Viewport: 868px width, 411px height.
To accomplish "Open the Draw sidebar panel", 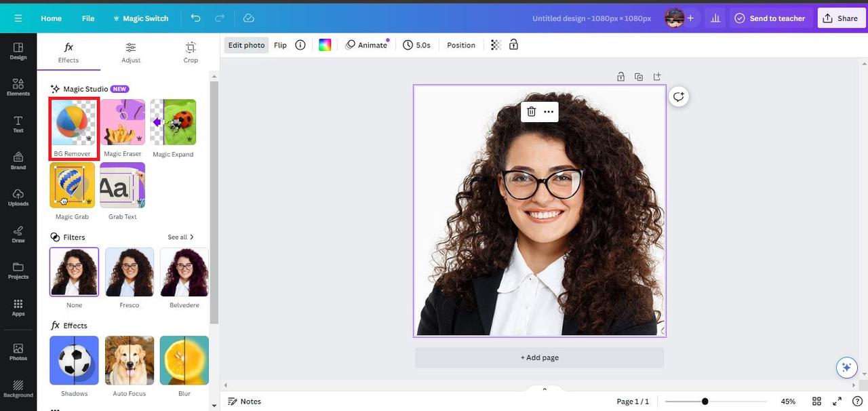I will (x=18, y=234).
